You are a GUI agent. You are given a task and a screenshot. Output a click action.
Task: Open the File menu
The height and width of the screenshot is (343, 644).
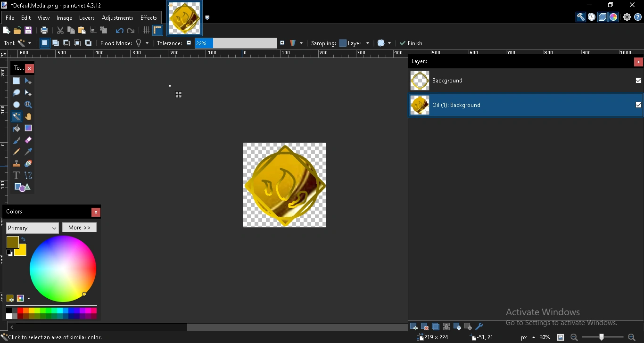[9, 18]
